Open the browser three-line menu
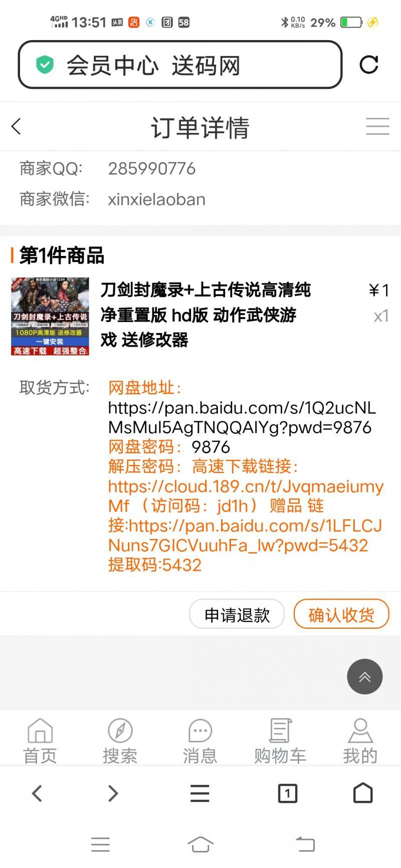401x868 pixels. click(x=199, y=793)
